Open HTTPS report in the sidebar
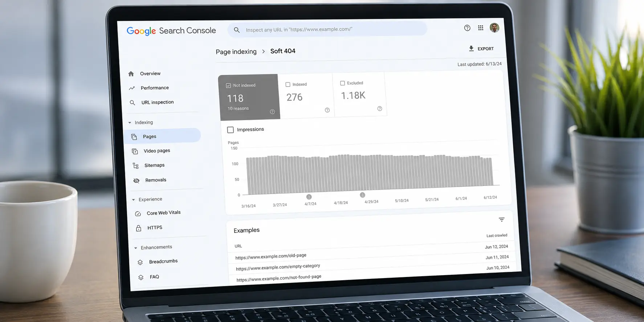The width and height of the screenshot is (644, 322). pos(155,228)
